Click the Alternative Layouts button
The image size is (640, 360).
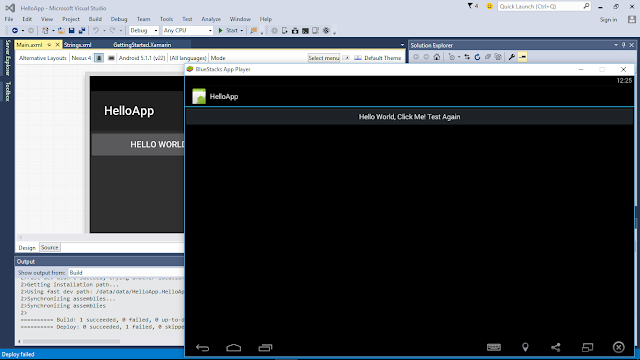pos(42,58)
